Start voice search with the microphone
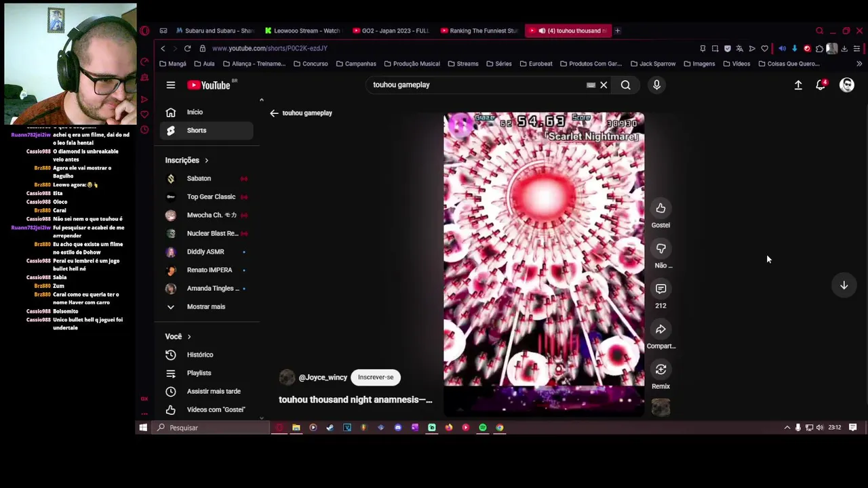 pos(656,85)
